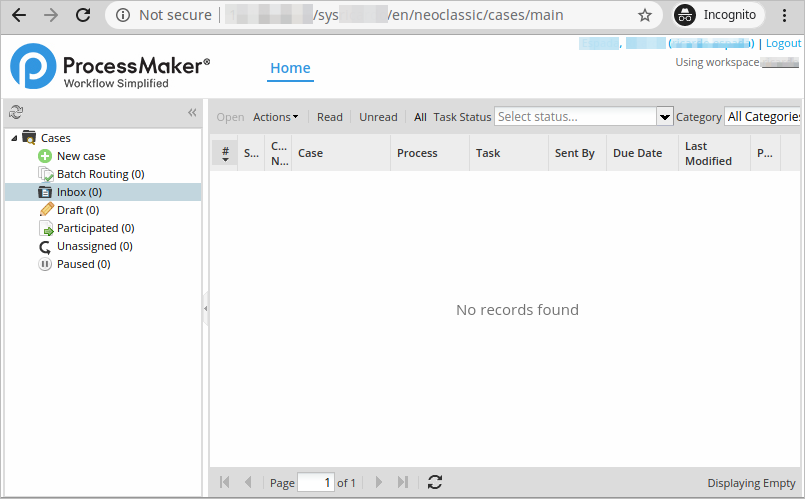Filter list by Unread cases
Viewport: 805px width, 499px height.
[378, 117]
